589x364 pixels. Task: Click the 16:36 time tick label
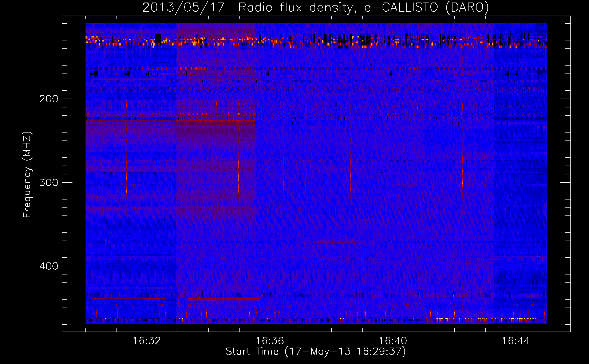pos(270,341)
